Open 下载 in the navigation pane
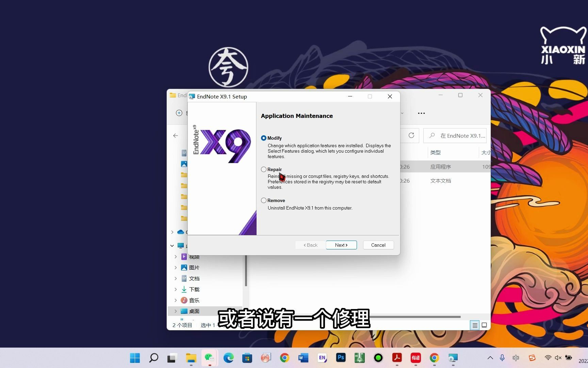This screenshot has height=368, width=588. pos(194,289)
